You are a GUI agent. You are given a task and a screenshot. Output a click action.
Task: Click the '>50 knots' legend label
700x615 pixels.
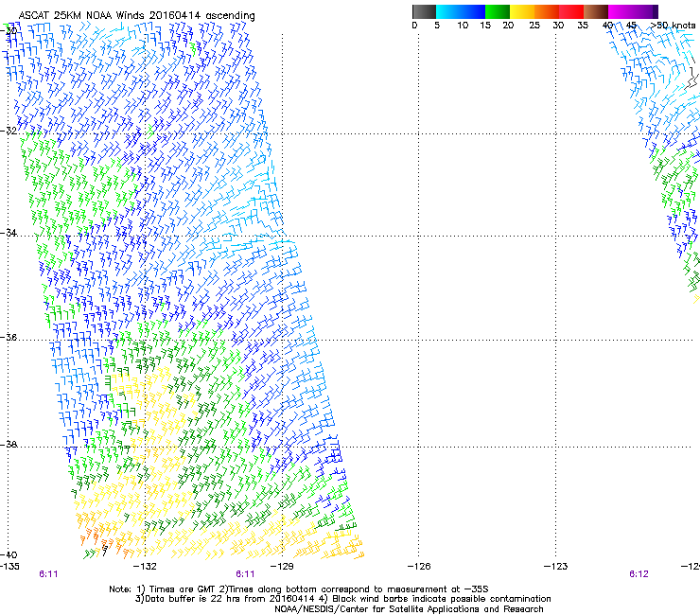coord(674,26)
